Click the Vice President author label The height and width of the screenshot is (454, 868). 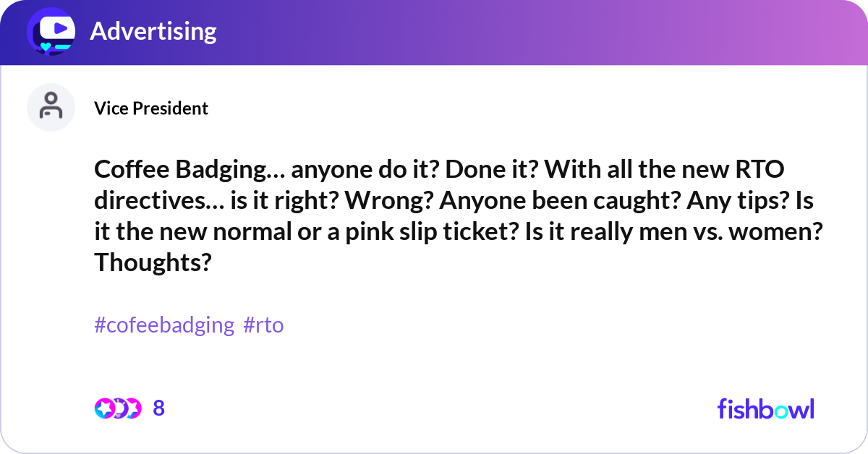click(x=151, y=108)
